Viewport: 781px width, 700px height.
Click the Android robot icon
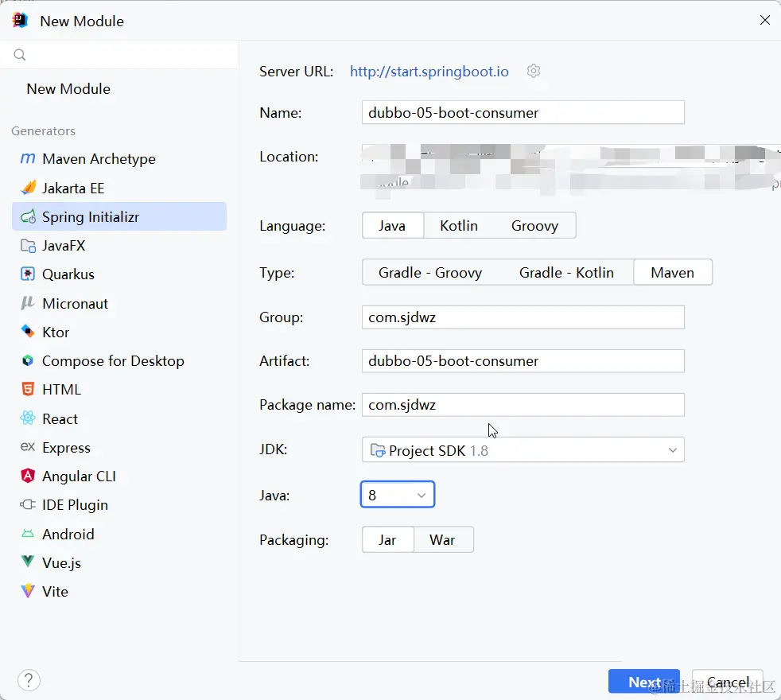[x=28, y=534]
